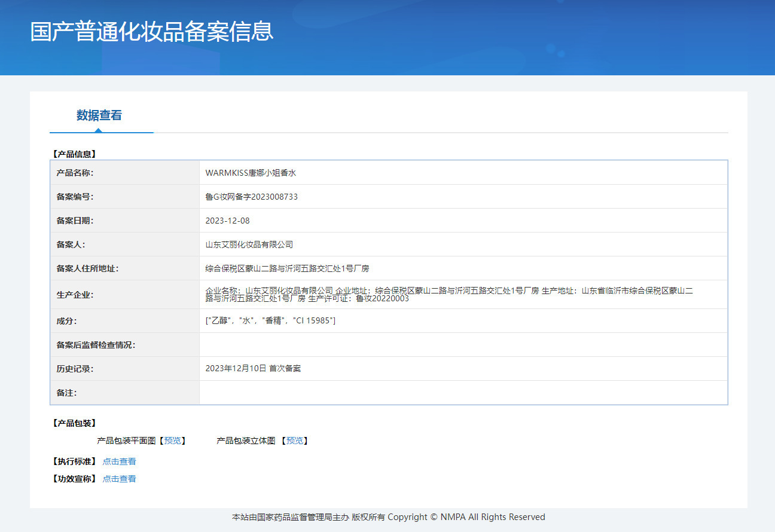Click 点击查看 next to 执行标准
Screen dimensions: 775x532
[x=119, y=461]
